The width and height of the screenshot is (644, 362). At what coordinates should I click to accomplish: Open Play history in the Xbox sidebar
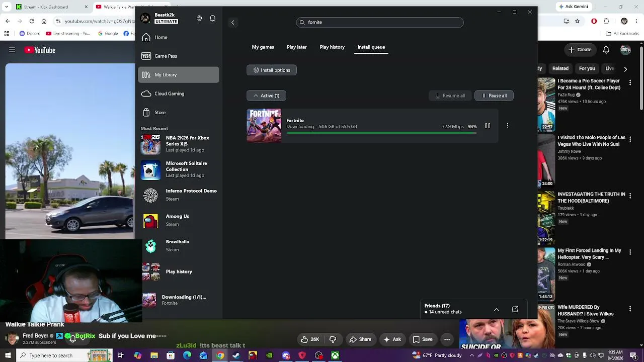point(179,271)
